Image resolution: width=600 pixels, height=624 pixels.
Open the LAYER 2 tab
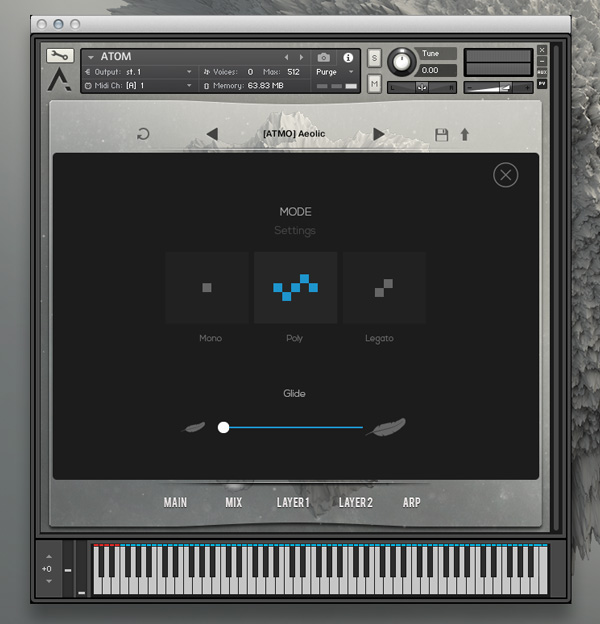pos(356,503)
